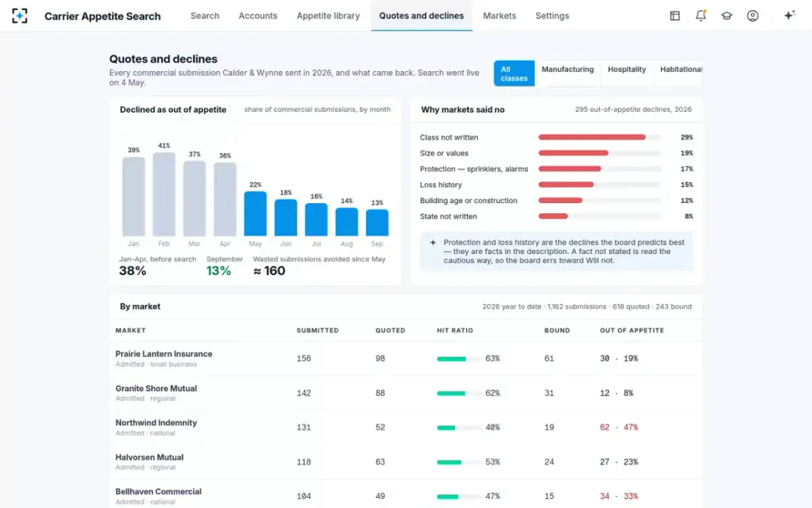Open Prairie Lantern Insurance market
The image size is (812, 508).
164,354
